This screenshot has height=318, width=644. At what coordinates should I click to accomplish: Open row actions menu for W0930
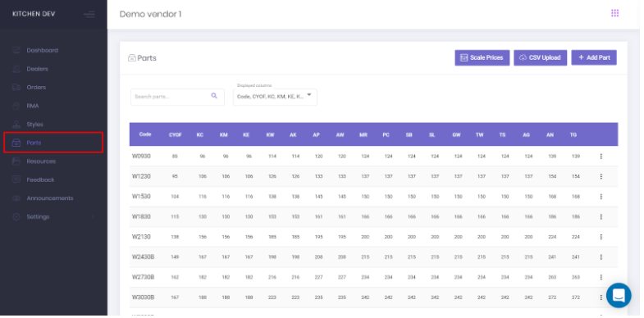601,157
